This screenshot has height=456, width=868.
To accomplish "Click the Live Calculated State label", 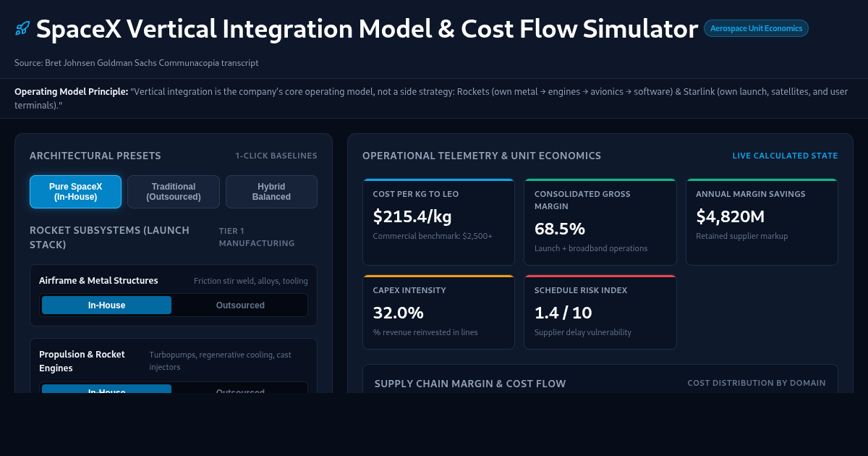I will pyautogui.click(x=785, y=156).
